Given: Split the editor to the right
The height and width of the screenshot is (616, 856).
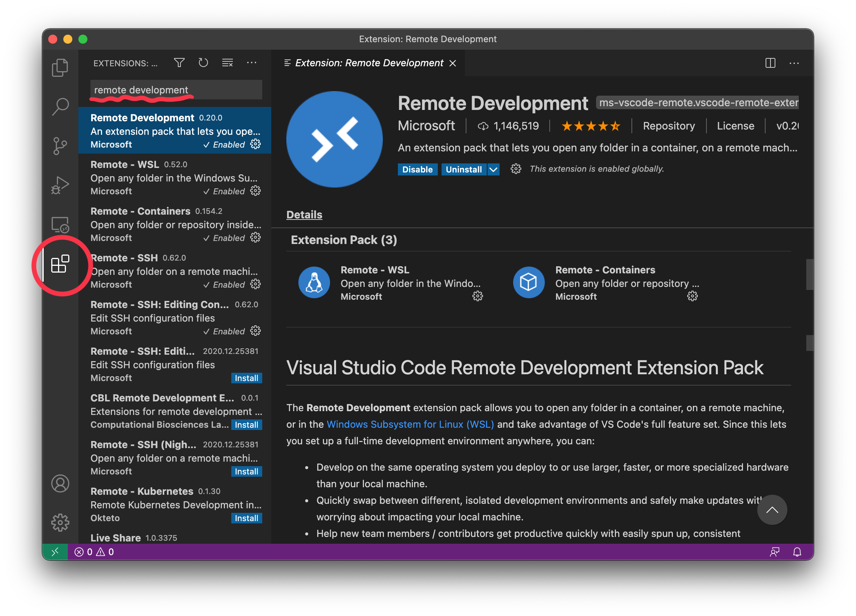Looking at the screenshot, I should (x=770, y=63).
